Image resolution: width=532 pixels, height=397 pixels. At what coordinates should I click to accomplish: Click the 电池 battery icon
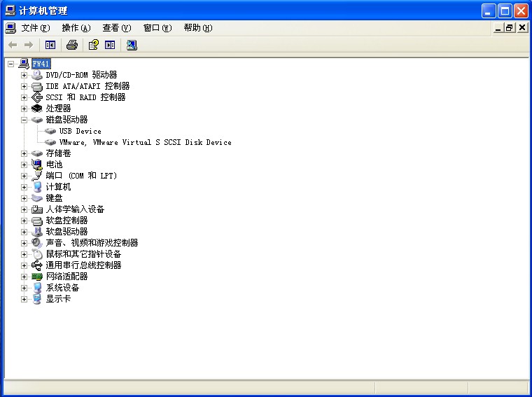click(x=36, y=165)
